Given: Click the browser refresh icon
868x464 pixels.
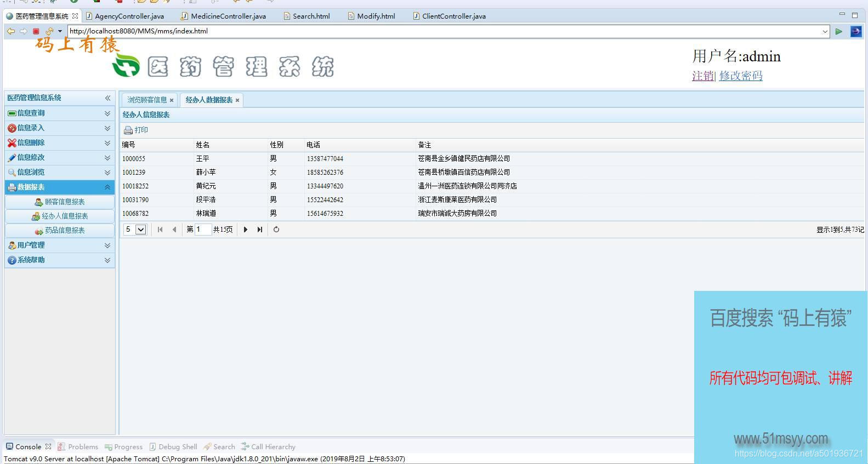Looking at the screenshot, I should (49, 31).
